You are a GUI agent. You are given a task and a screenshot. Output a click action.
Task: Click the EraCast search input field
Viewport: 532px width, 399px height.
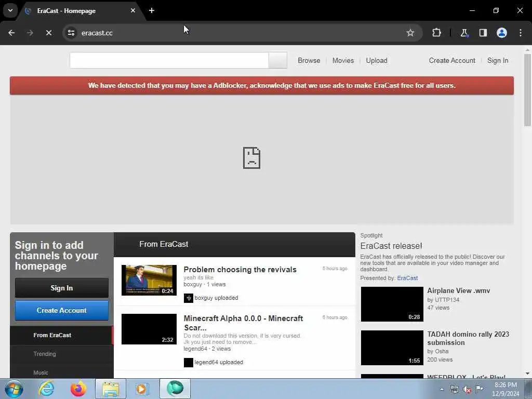(x=169, y=60)
